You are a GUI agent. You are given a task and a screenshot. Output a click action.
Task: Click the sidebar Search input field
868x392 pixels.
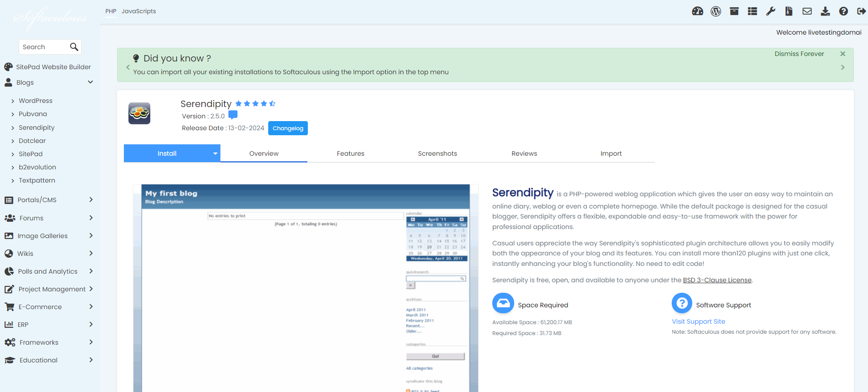click(x=44, y=47)
